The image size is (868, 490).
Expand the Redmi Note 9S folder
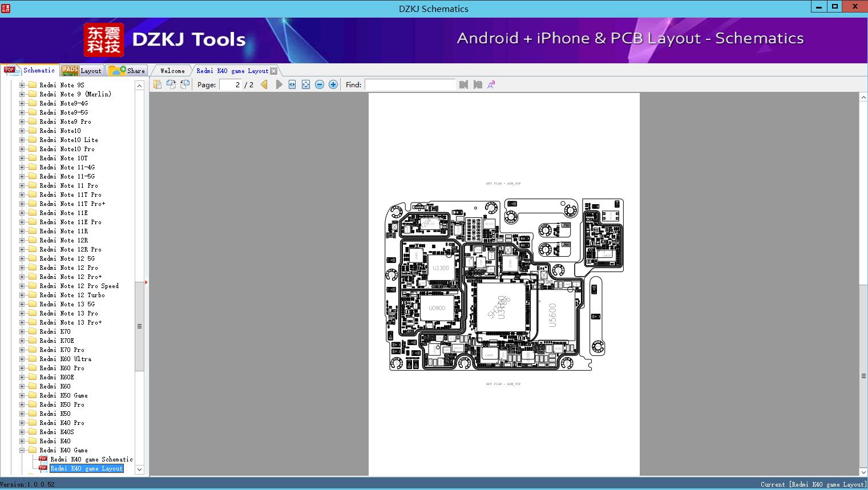[x=22, y=85]
